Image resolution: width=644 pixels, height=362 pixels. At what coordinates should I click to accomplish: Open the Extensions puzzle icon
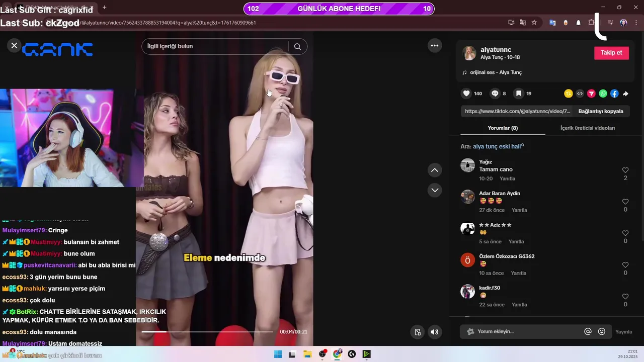[x=592, y=23]
